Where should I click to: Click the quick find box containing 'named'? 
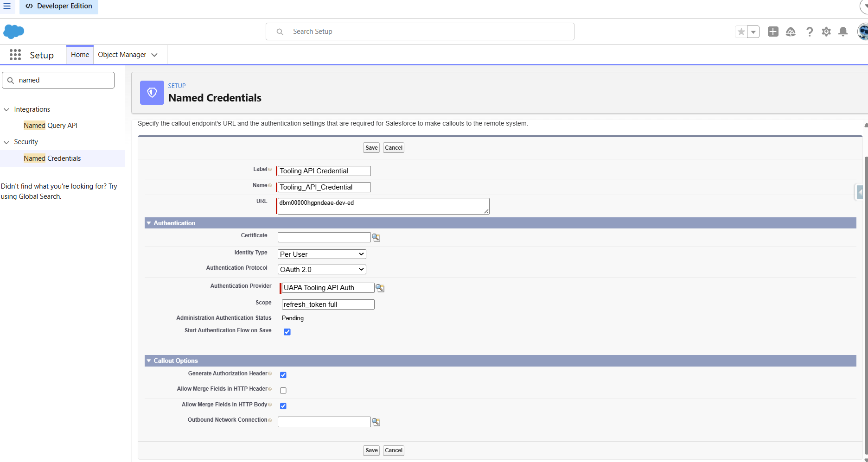tap(58, 80)
